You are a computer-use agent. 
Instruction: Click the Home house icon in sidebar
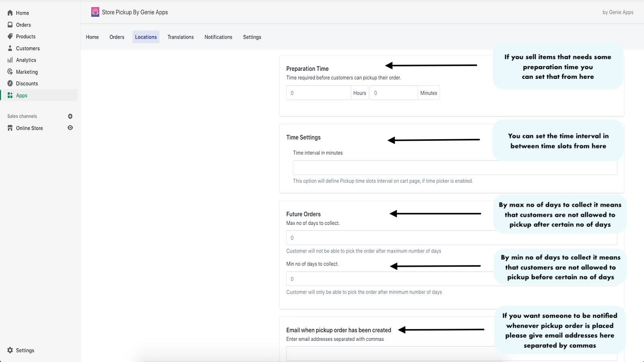(x=10, y=13)
